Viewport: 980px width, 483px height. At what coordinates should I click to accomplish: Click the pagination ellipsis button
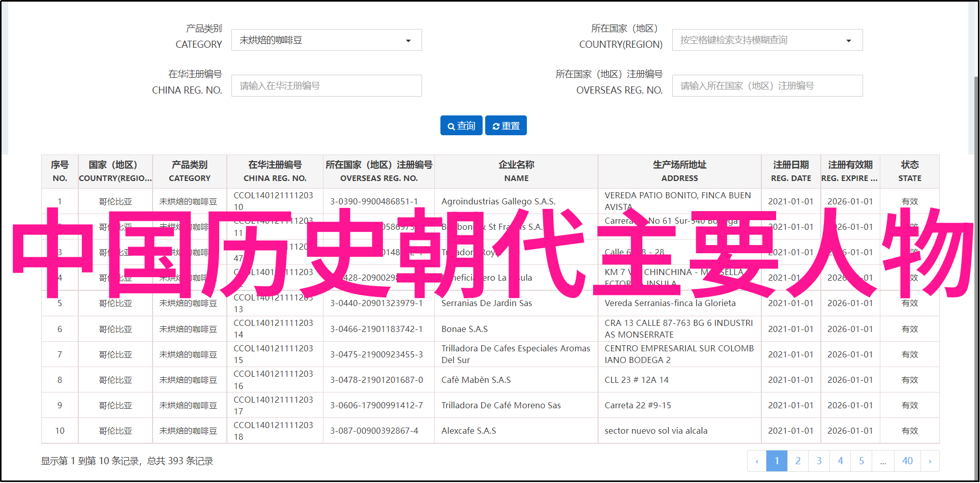click(883, 461)
